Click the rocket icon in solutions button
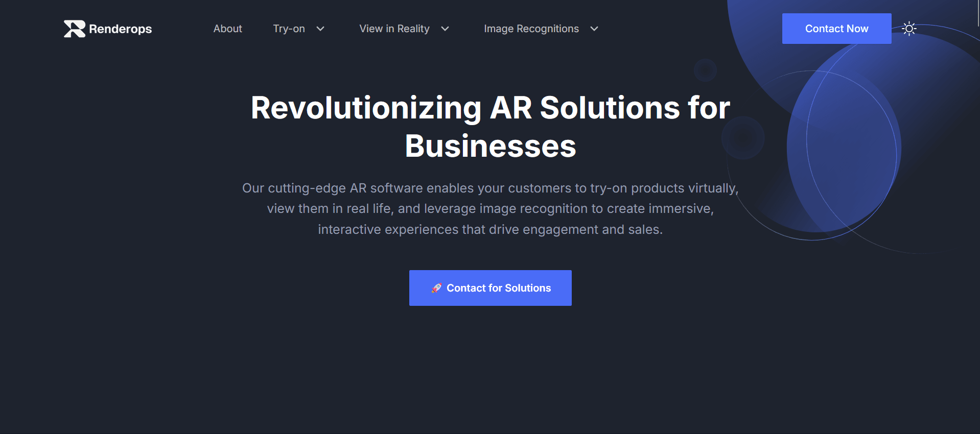Screen dimensions: 980x434 click(x=436, y=288)
